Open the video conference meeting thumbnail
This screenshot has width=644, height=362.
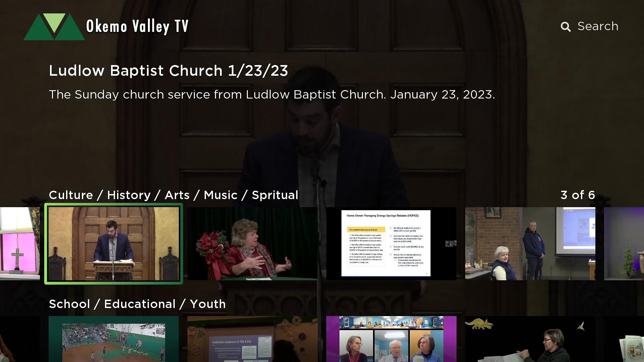(x=391, y=339)
